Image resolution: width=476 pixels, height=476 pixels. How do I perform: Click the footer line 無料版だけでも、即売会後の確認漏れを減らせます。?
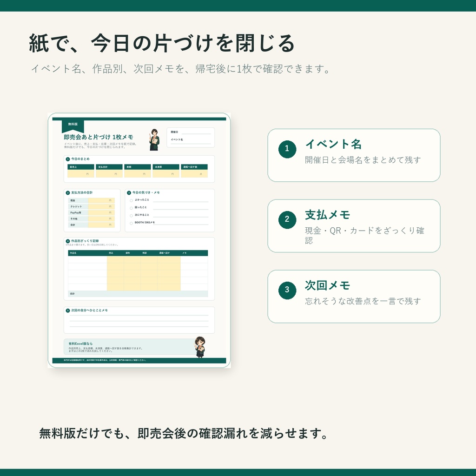184,433
